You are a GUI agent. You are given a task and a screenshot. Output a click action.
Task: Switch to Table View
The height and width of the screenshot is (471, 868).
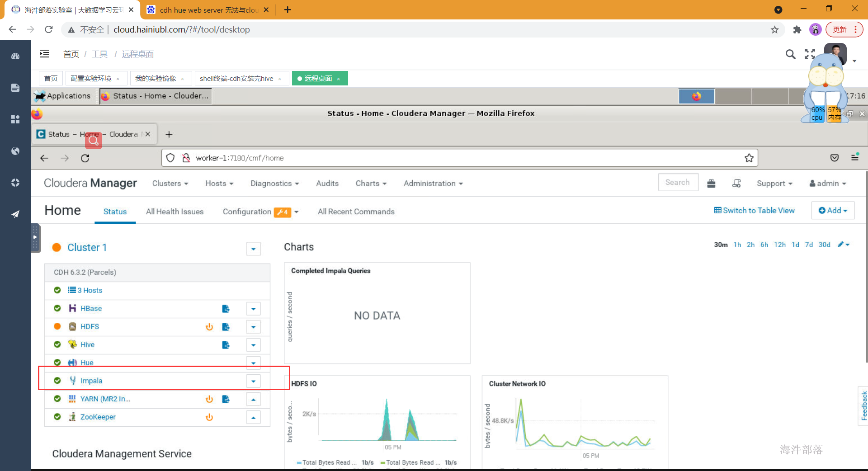(754, 211)
